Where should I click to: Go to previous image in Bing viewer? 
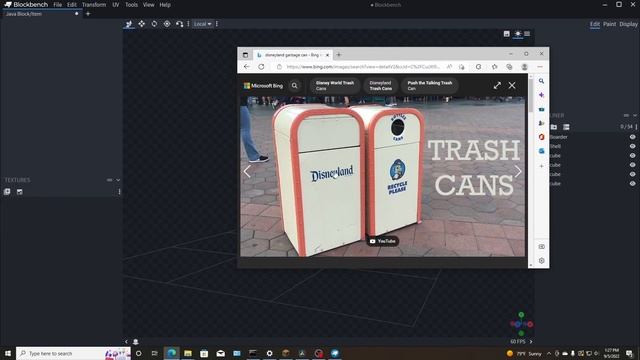click(247, 171)
